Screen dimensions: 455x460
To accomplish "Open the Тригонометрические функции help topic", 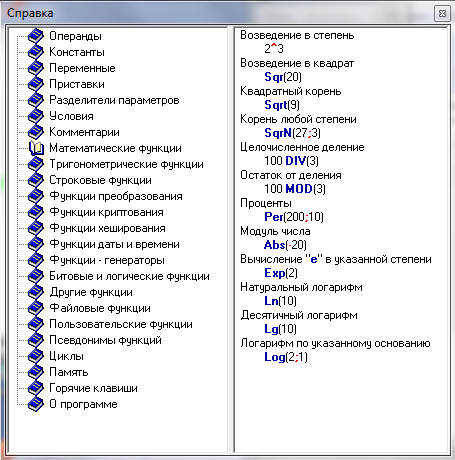I will pos(126,164).
